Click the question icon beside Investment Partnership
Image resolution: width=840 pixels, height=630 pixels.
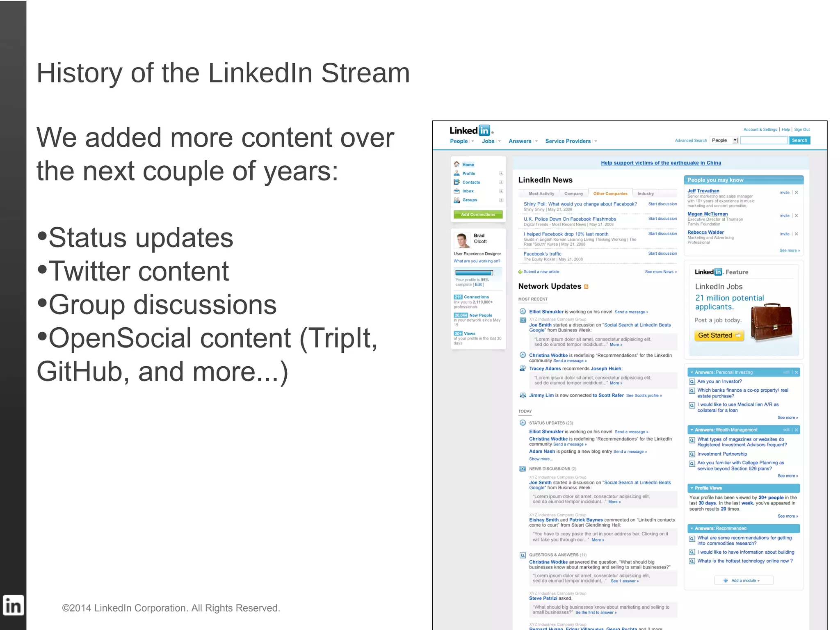pos(692,454)
